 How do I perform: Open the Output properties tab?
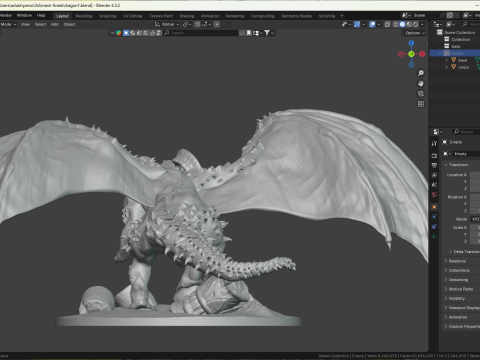pos(434,165)
